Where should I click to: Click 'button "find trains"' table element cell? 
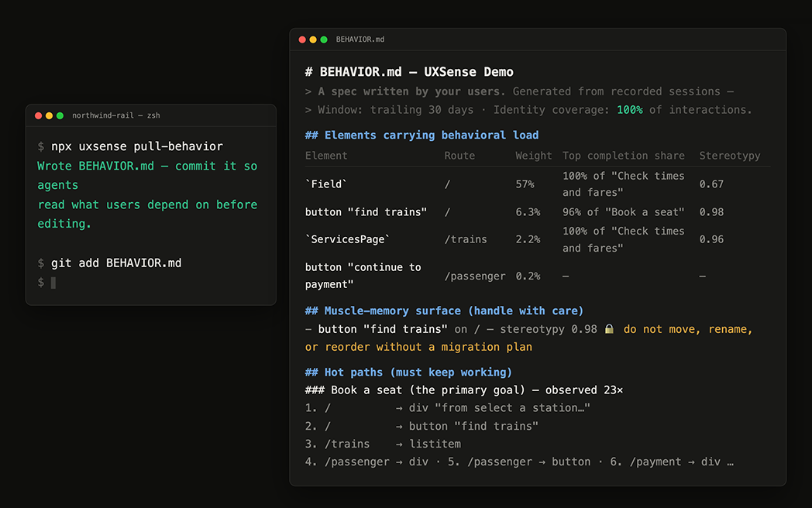(366, 212)
